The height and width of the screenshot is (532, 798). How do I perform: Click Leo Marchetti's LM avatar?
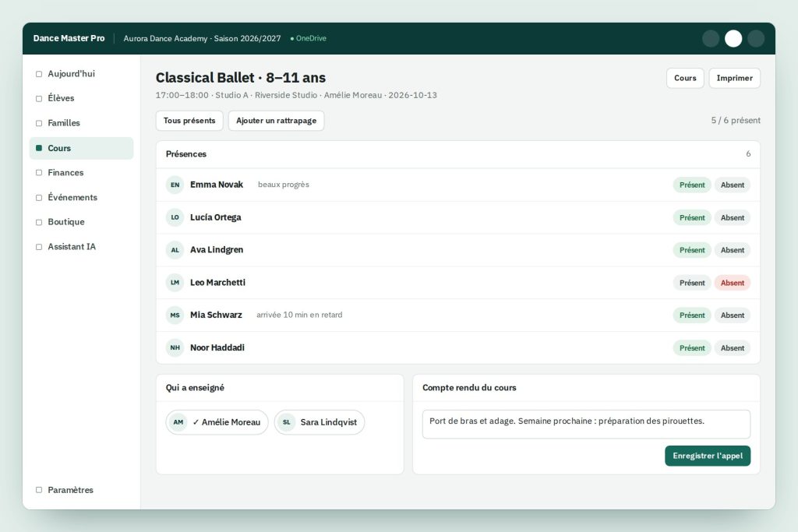pos(175,282)
